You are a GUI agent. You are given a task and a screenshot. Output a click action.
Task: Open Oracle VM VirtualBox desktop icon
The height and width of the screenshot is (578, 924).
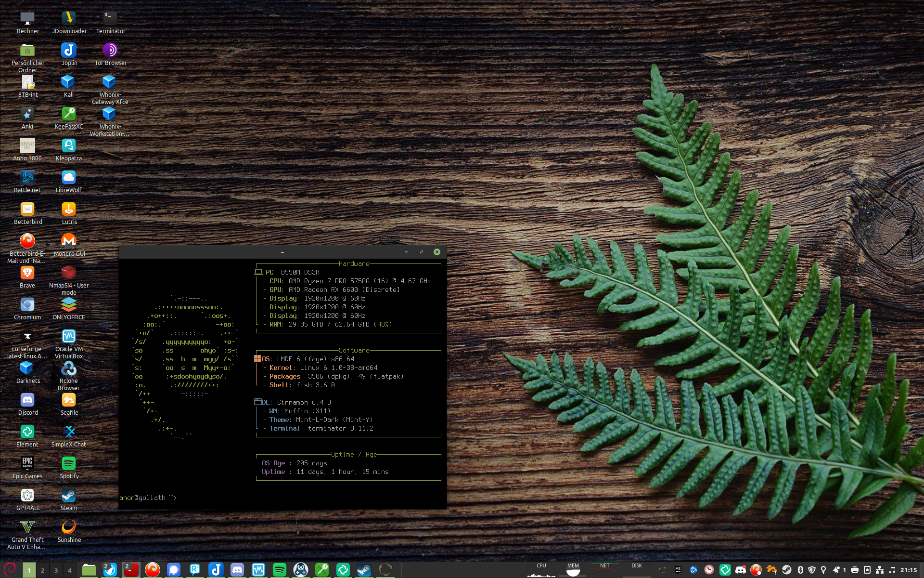point(69,337)
